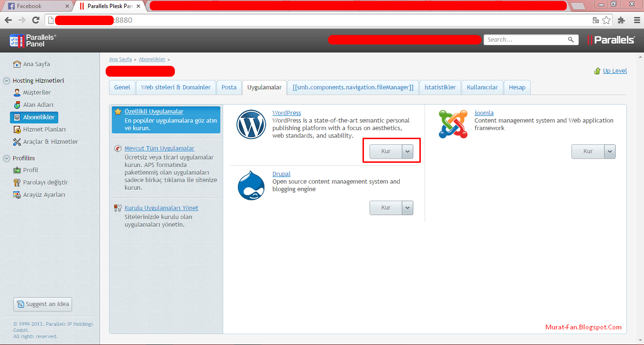Image resolution: width=644 pixels, height=345 pixels.
Task: Click the WordPress logo icon
Action: (x=251, y=124)
